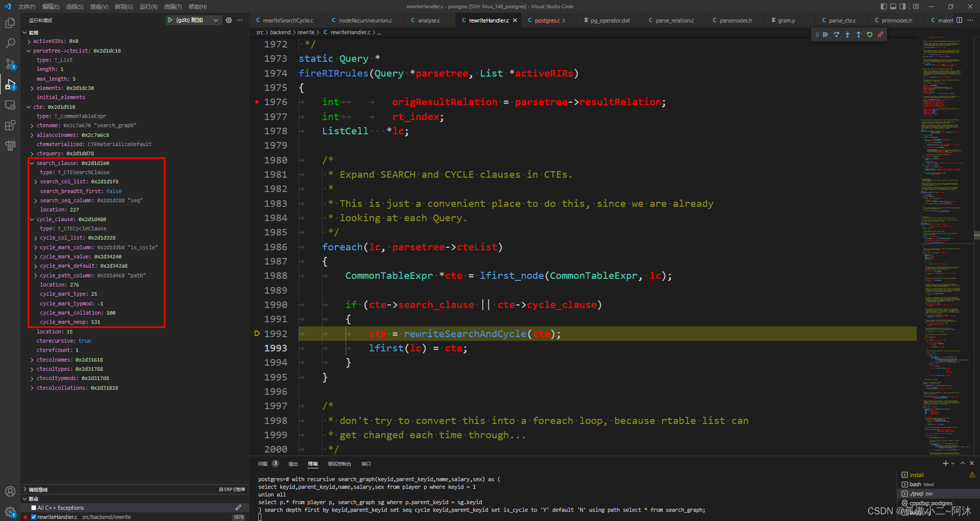Step into in debug toolbar
This screenshot has height=521, width=980.
(x=847, y=35)
